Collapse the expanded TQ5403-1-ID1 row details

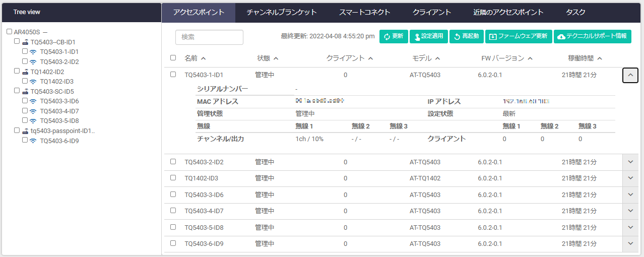point(630,75)
